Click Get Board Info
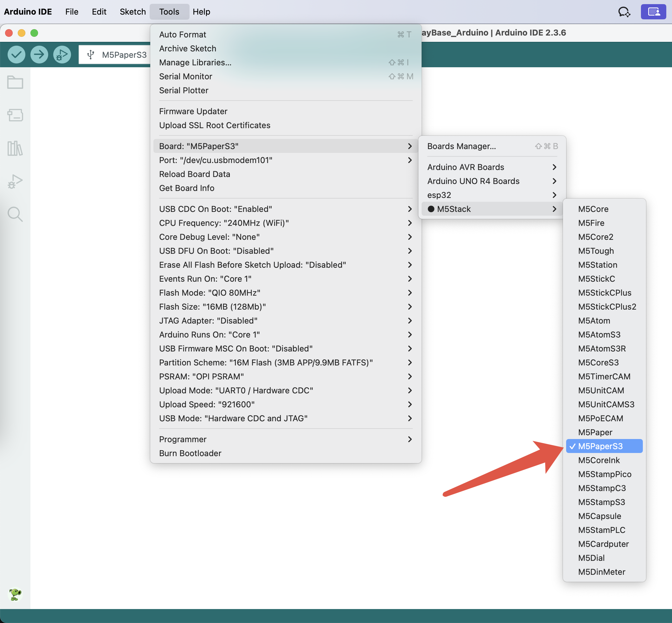672x623 pixels. [286, 188]
